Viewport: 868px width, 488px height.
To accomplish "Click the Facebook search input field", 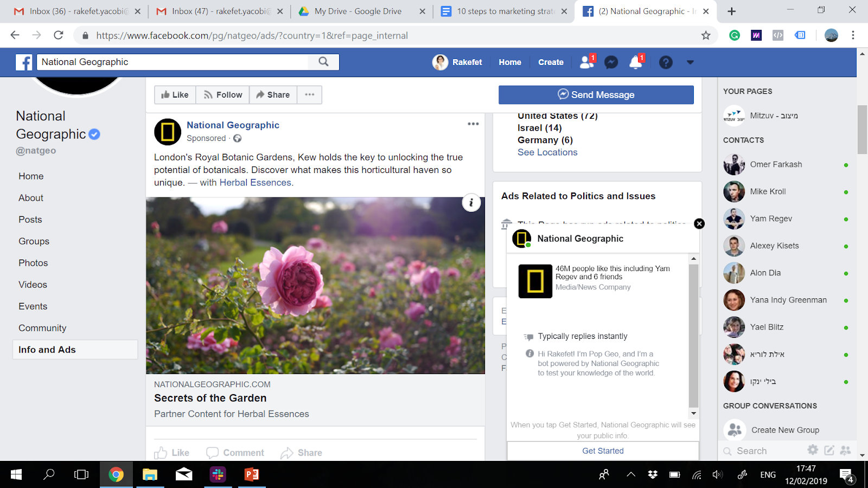I will 174,62.
